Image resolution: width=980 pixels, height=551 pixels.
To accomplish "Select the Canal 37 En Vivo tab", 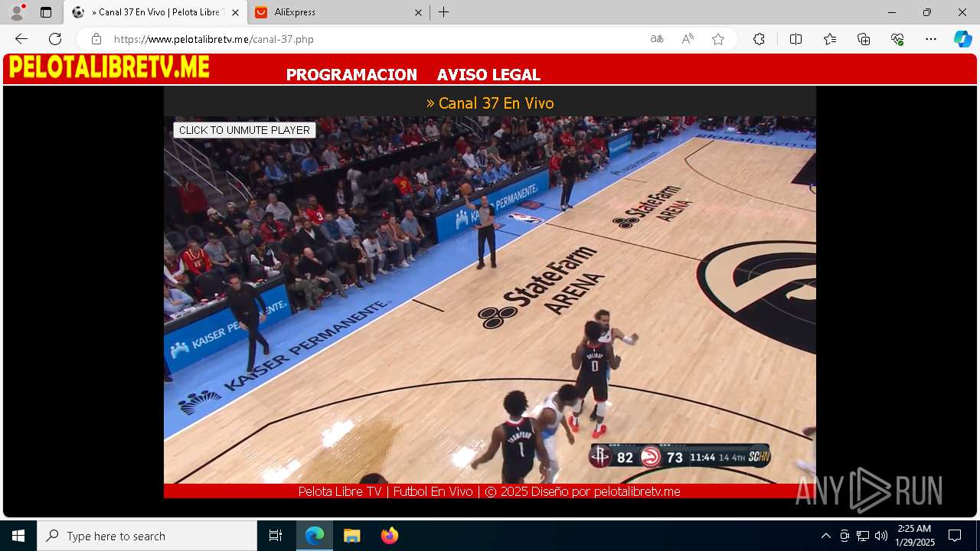I will tap(155, 12).
